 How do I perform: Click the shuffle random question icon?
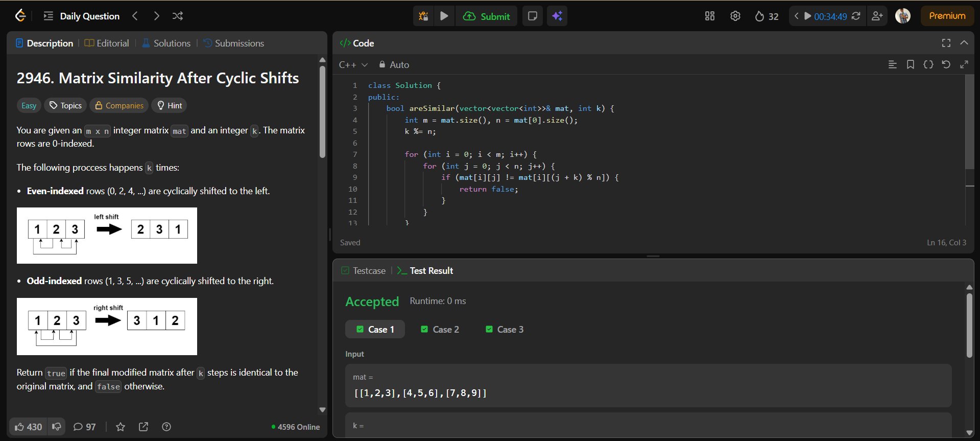178,16
